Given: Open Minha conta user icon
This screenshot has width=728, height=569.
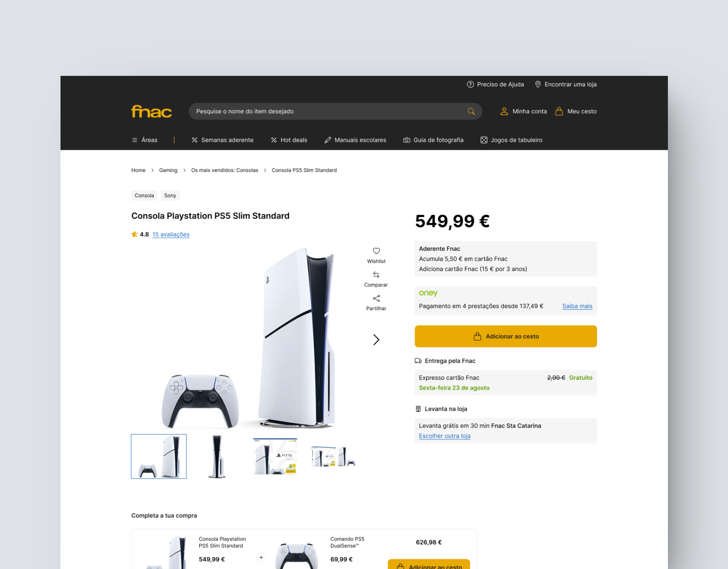Looking at the screenshot, I should point(504,111).
